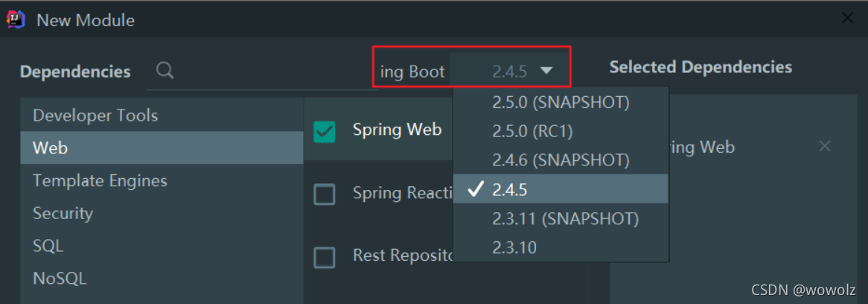This screenshot has width=868, height=304.
Task: Uncheck the Spring Web checkbox
Action: click(325, 131)
